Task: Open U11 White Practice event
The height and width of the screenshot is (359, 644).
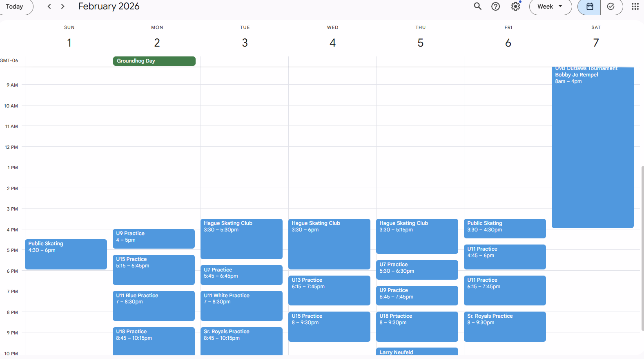Action: [241, 306]
